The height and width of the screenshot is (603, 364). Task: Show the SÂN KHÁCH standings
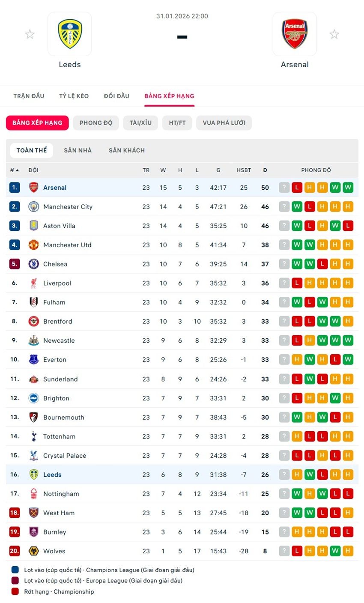pos(127,150)
